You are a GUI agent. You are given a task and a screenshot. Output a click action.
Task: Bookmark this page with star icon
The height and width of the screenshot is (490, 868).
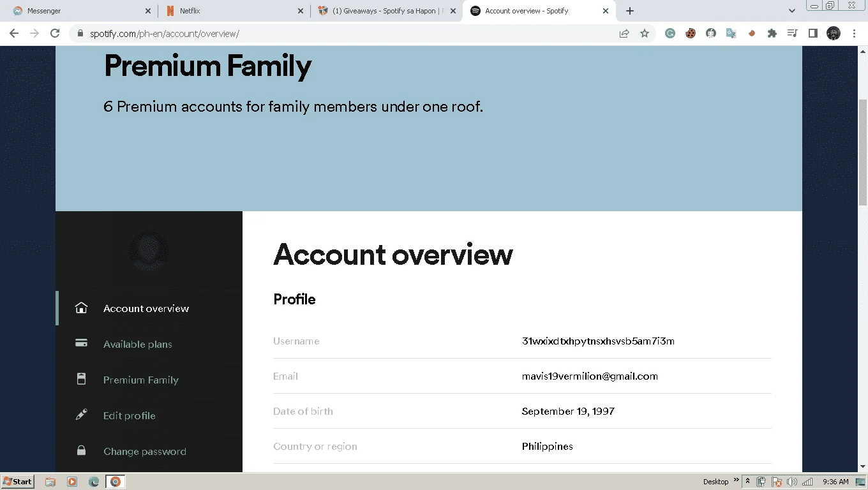tap(645, 34)
